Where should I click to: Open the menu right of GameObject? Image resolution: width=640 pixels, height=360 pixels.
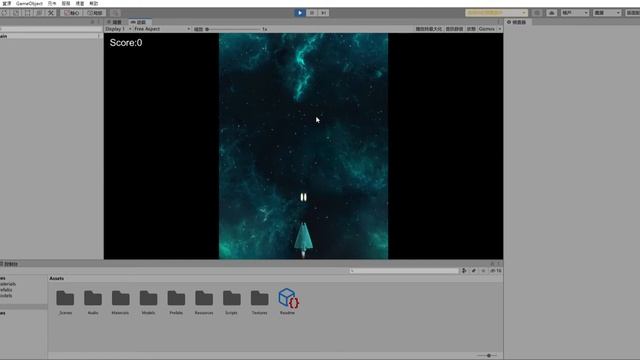(x=52, y=3)
